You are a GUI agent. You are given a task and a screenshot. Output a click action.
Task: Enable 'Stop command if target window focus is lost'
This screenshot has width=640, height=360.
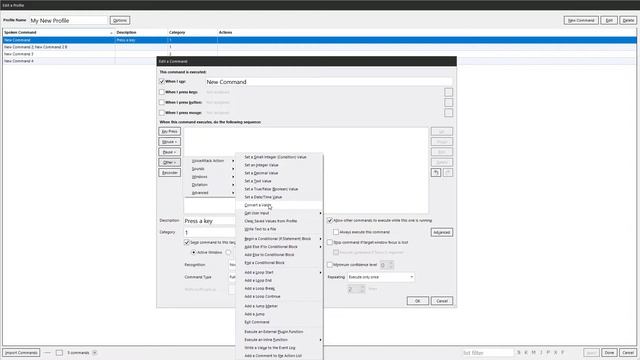[330, 242]
